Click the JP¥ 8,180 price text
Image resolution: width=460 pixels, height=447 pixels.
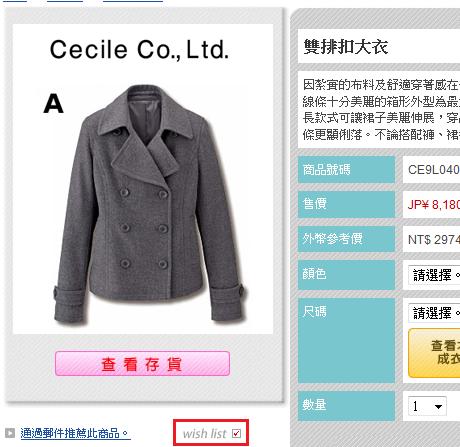pyautogui.click(x=434, y=204)
